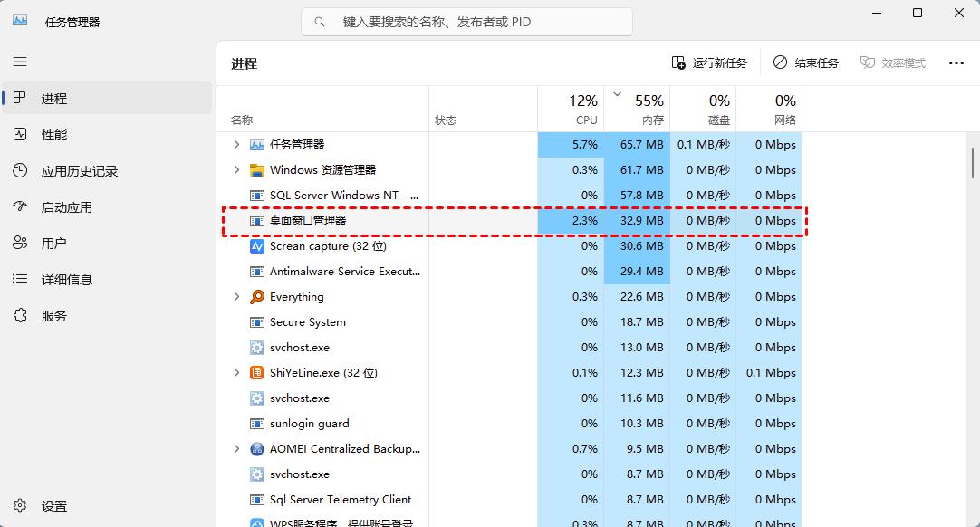Viewport: 980px width, 527px height.
Task: Click the gear icon of svchost.exe 13.0 MB
Action: point(257,348)
